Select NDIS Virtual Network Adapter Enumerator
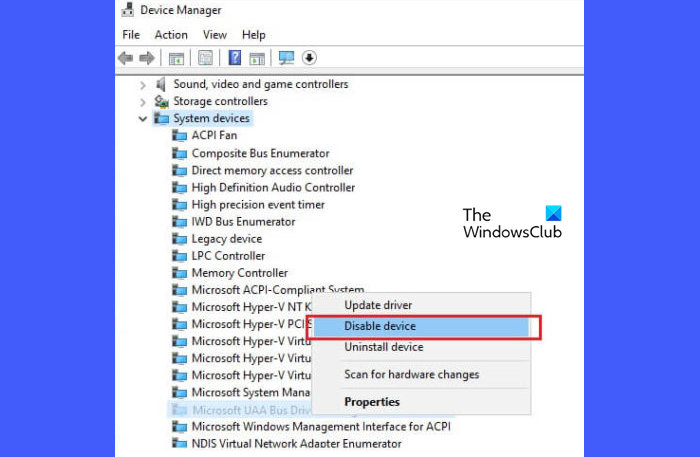700x457 pixels. [x=296, y=443]
